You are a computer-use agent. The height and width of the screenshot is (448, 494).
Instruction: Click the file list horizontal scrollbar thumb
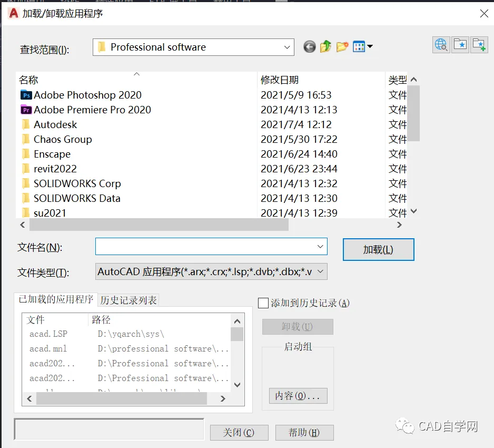pos(159,225)
